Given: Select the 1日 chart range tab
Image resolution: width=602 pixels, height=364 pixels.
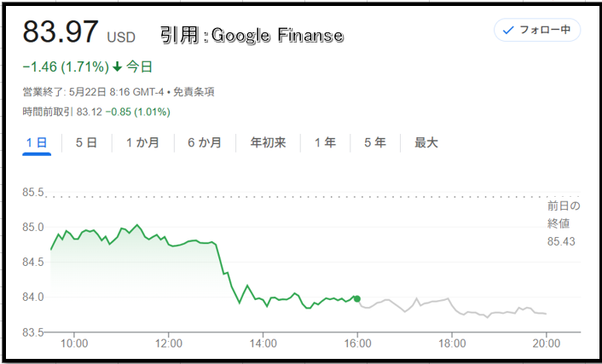Looking at the screenshot, I should pos(37,143).
